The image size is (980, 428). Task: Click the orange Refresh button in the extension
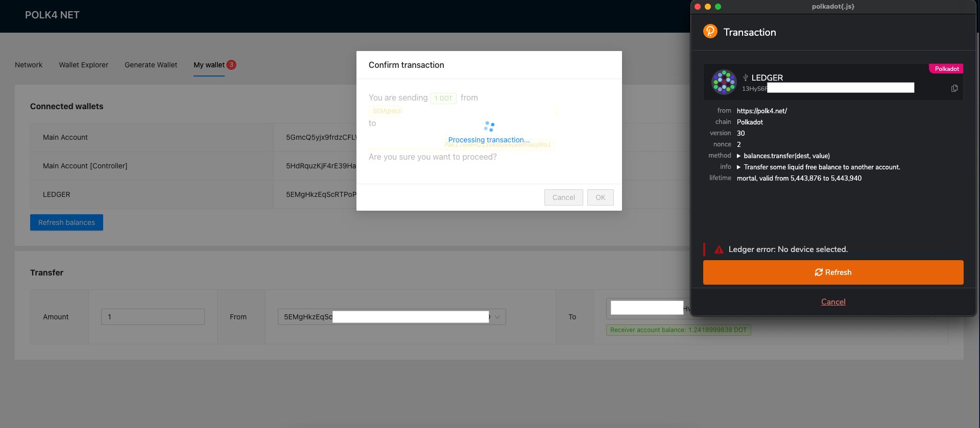coord(833,272)
